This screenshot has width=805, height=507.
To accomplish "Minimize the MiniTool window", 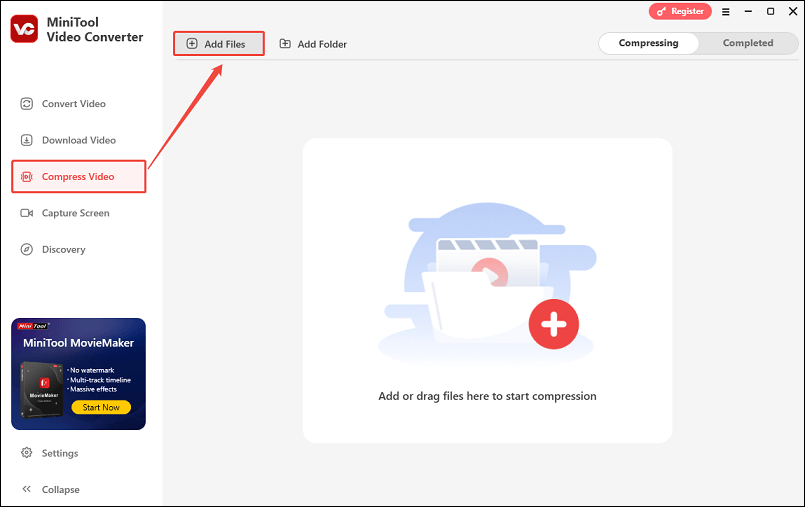I will tap(748, 11).
